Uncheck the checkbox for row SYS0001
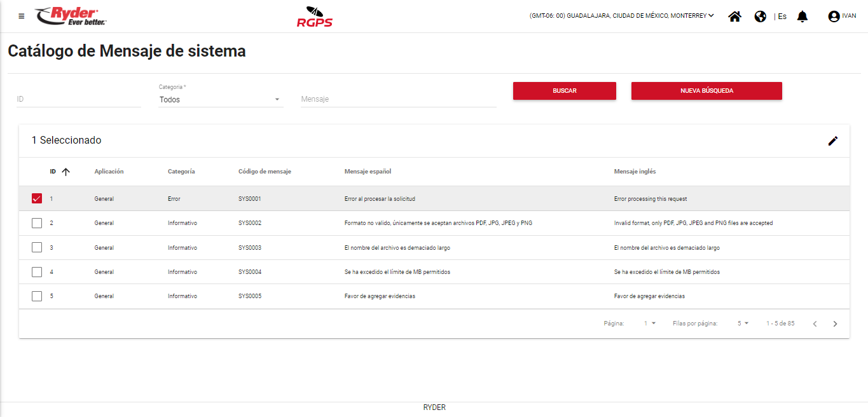Screen dimensions: 868x417 [x=37, y=199]
